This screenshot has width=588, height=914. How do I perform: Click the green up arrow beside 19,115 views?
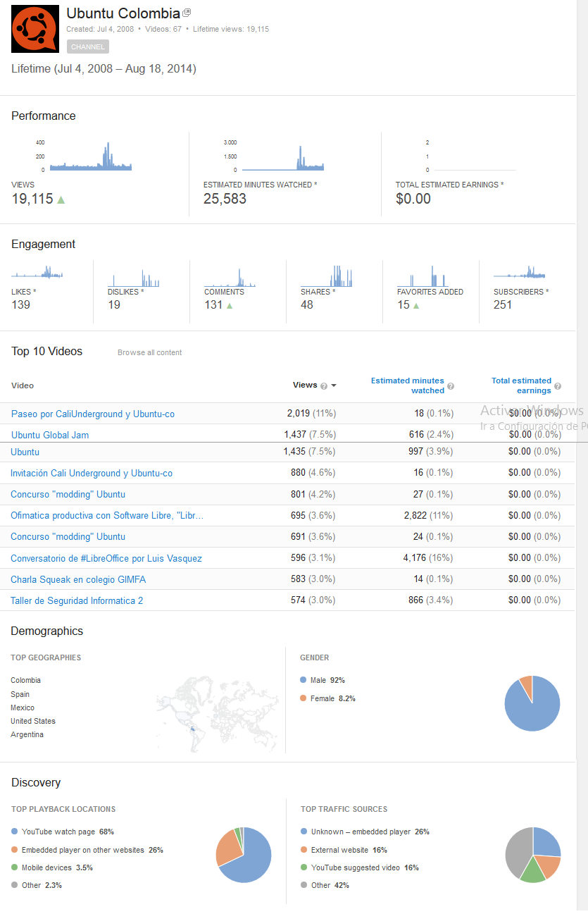(x=61, y=199)
